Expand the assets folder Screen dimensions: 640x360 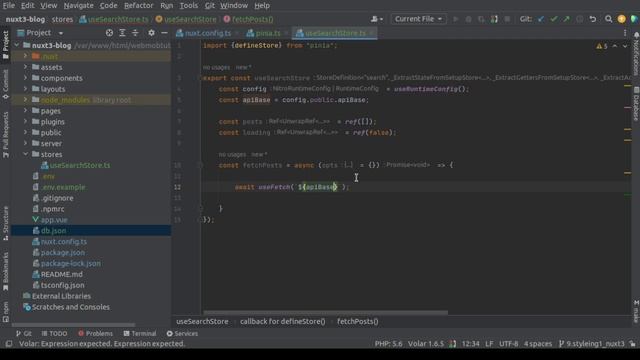coord(25,67)
